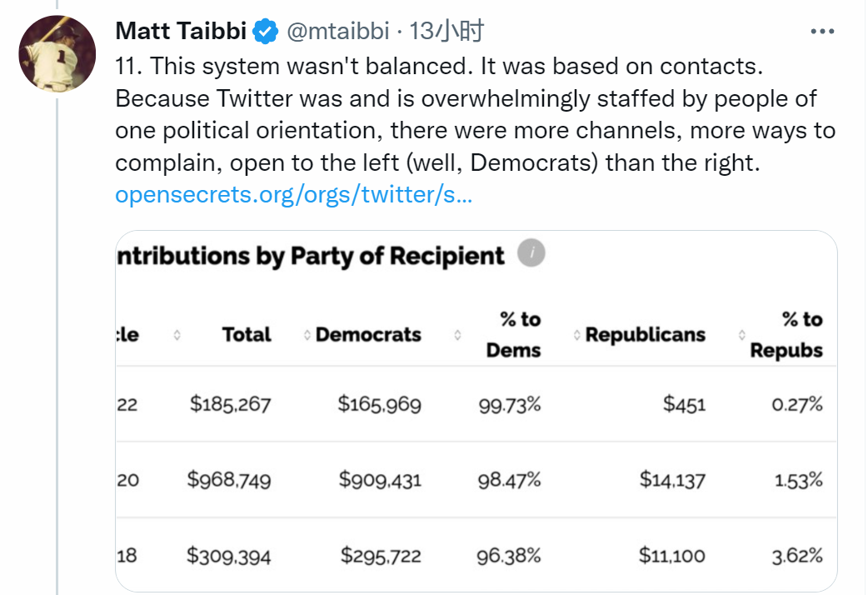
Task: Open the tweet's three-dot more menu
Action: tap(822, 32)
